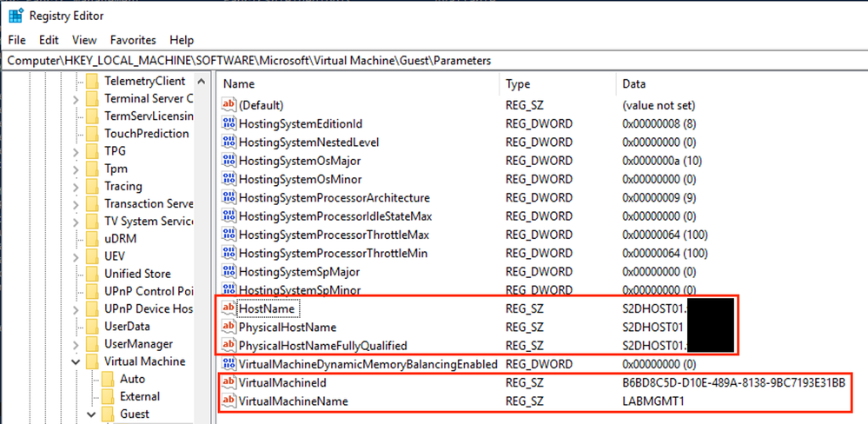The height and width of the screenshot is (424, 868).
Task: Click the registry path address bar
Action: (x=434, y=60)
